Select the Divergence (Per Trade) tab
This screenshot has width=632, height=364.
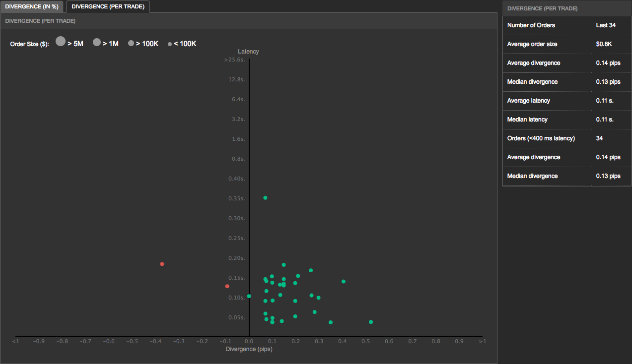tap(108, 6)
